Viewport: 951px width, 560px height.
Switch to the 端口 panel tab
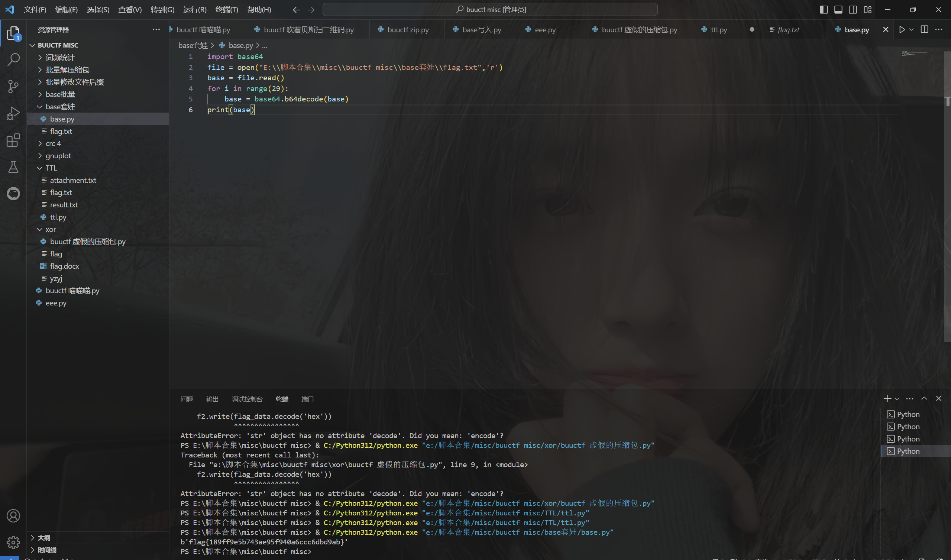[x=308, y=399]
